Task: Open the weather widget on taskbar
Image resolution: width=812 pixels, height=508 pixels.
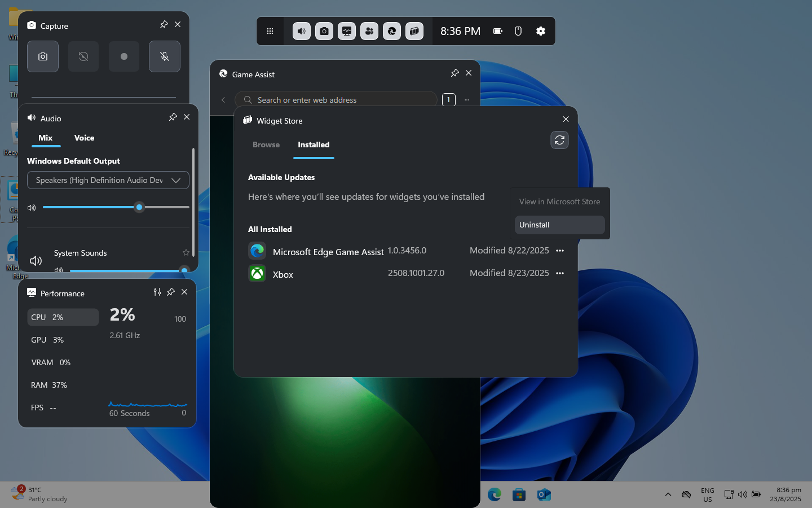Action: [39, 494]
